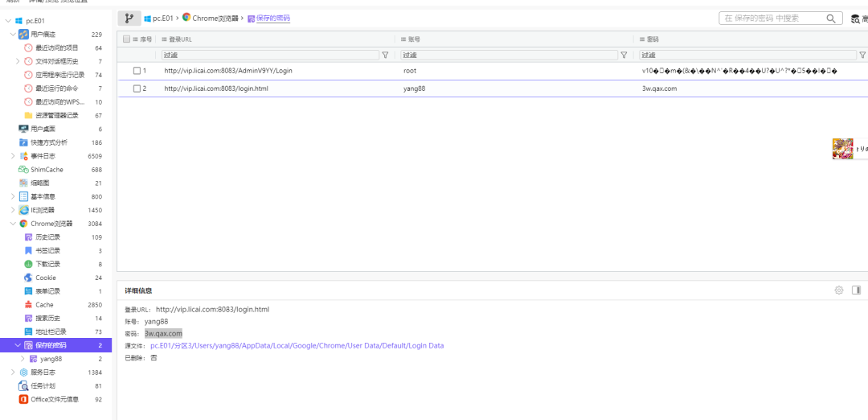
Task: Expand the yang88 subnode
Action: pos(23,359)
